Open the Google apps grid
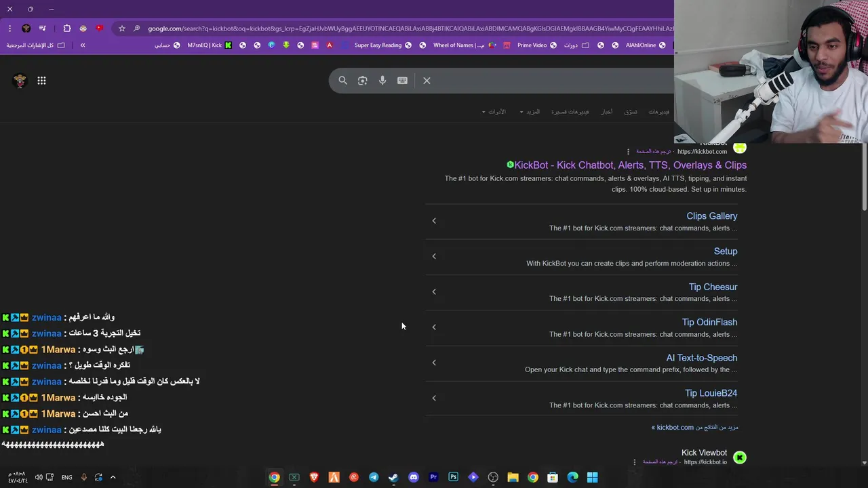Screen dimensions: 868x488 (x=41, y=81)
